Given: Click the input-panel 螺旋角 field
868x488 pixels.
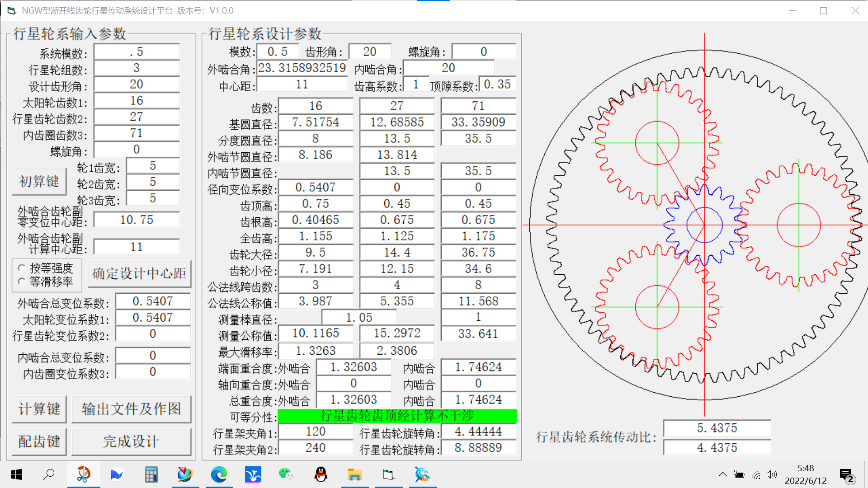Looking at the screenshot, I should point(137,150).
